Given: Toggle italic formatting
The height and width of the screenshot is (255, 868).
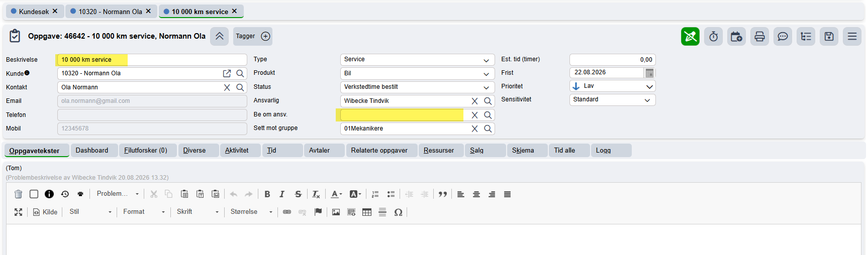Looking at the screenshot, I should (x=282, y=194).
